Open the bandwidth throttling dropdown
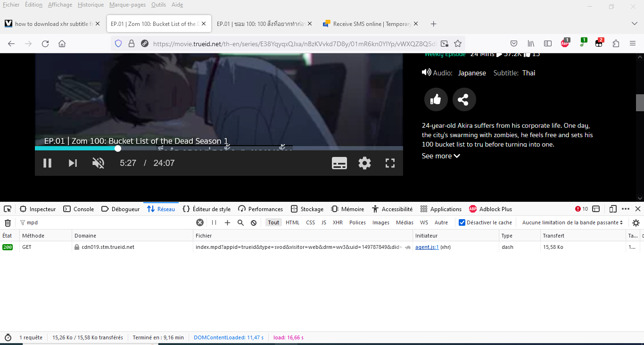644x345 pixels. tap(572, 222)
